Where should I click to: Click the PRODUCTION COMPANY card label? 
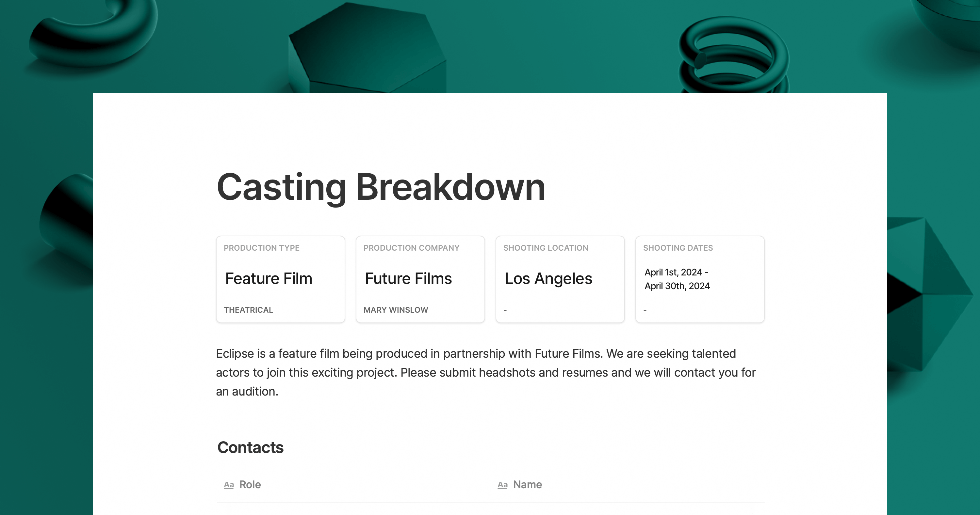pos(411,248)
